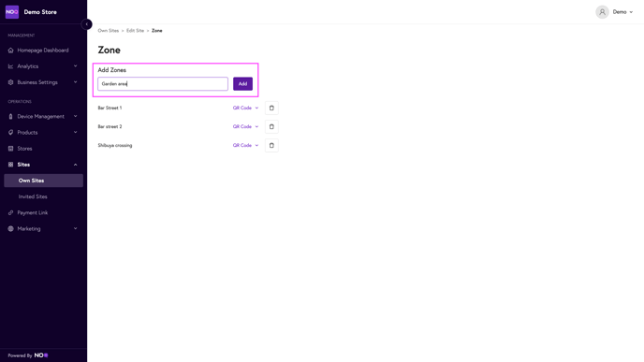Screen dimensions: 644x362
Task: Expand the Marketing chevron
Action: (75, 228)
